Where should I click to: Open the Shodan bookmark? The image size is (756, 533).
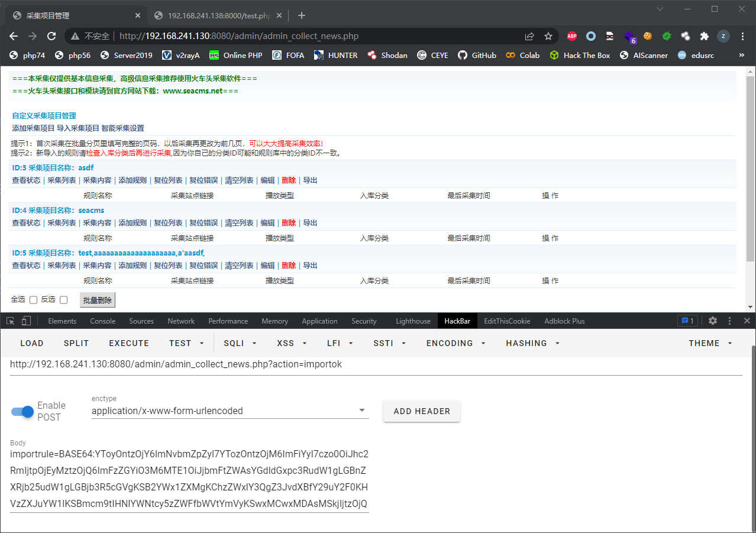(x=387, y=55)
